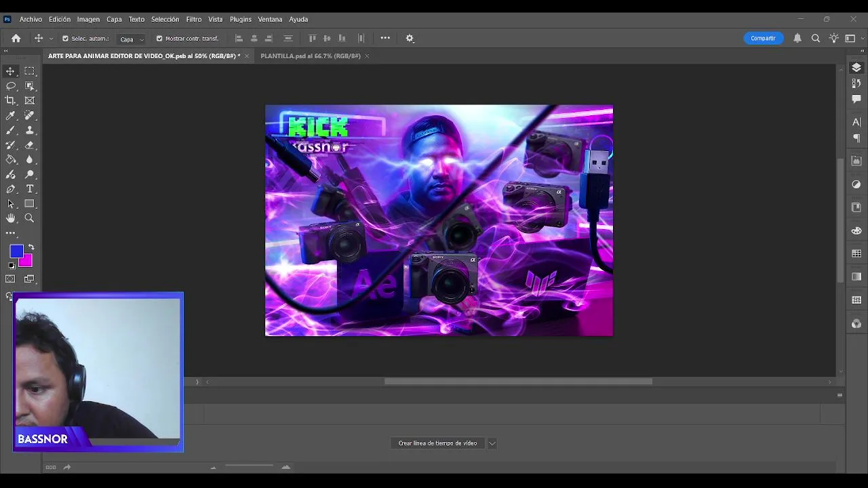The width and height of the screenshot is (868, 488).
Task: Select the Move tool
Action: tap(11, 71)
